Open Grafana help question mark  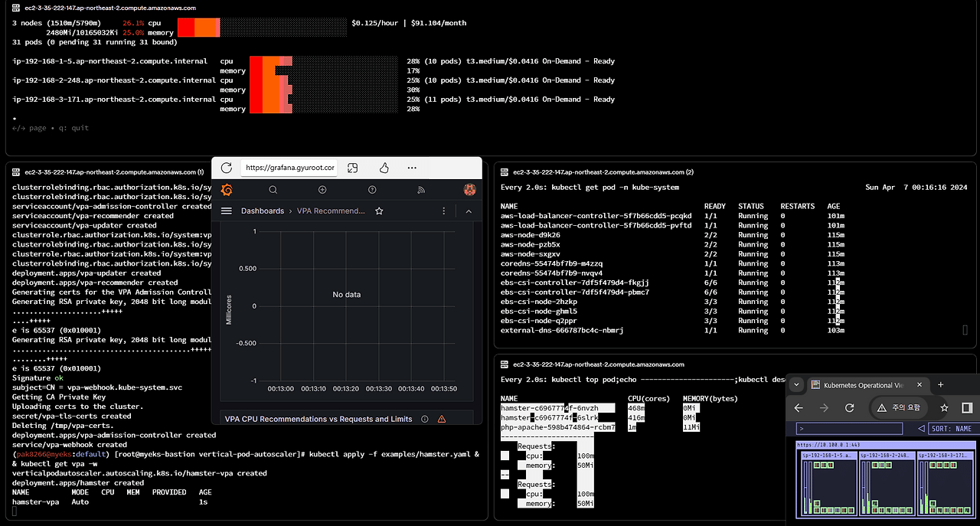372,190
